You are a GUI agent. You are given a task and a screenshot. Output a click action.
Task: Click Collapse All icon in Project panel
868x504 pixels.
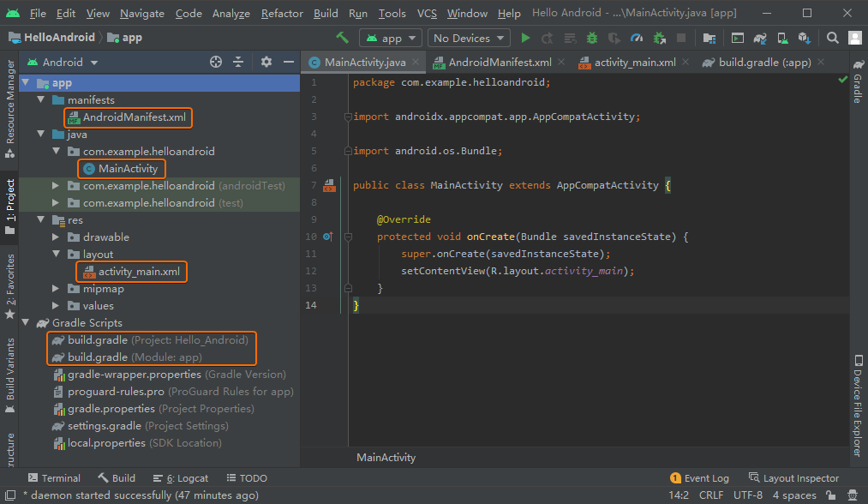238,62
